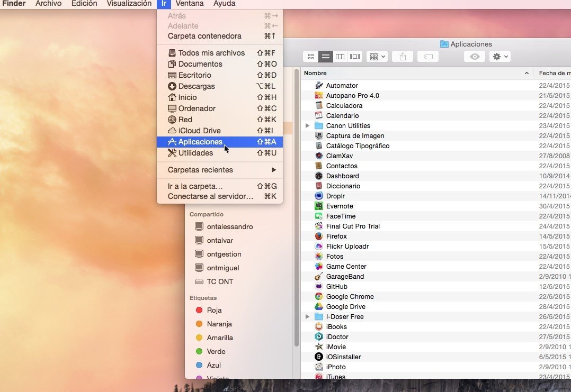Open the Visualización menu in menu bar

click(x=129, y=4)
